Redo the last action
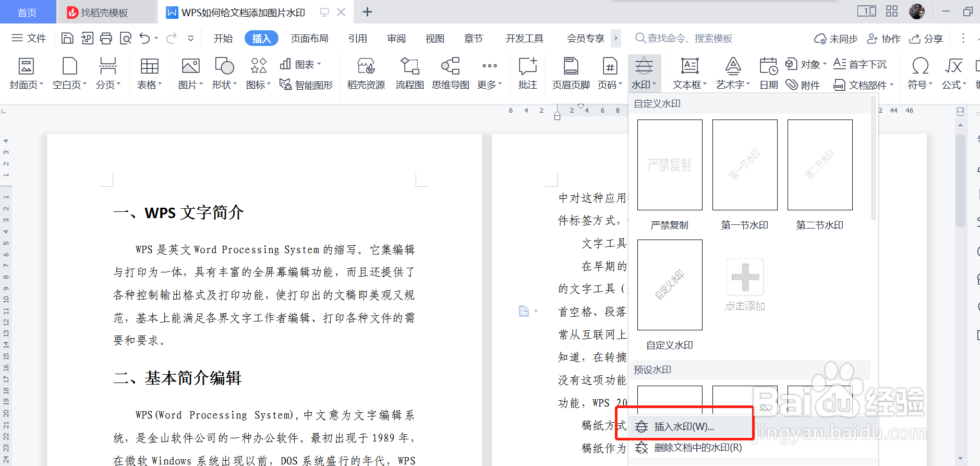The image size is (980, 466). point(172,38)
